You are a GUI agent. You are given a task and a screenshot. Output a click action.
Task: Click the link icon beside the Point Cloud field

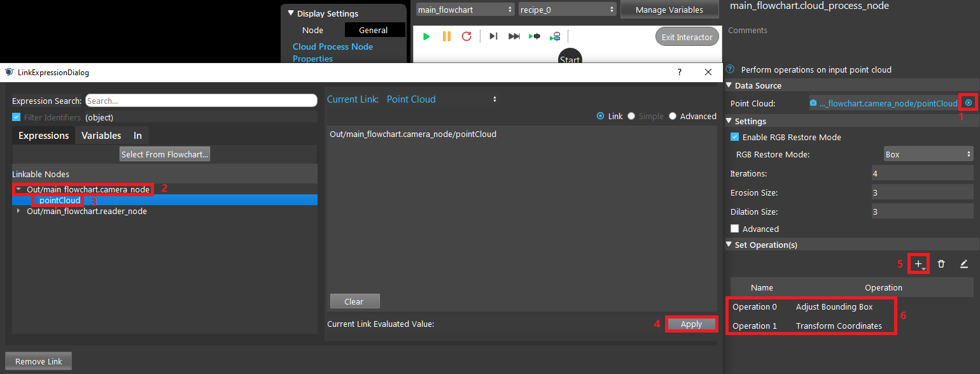tap(969, 103)
